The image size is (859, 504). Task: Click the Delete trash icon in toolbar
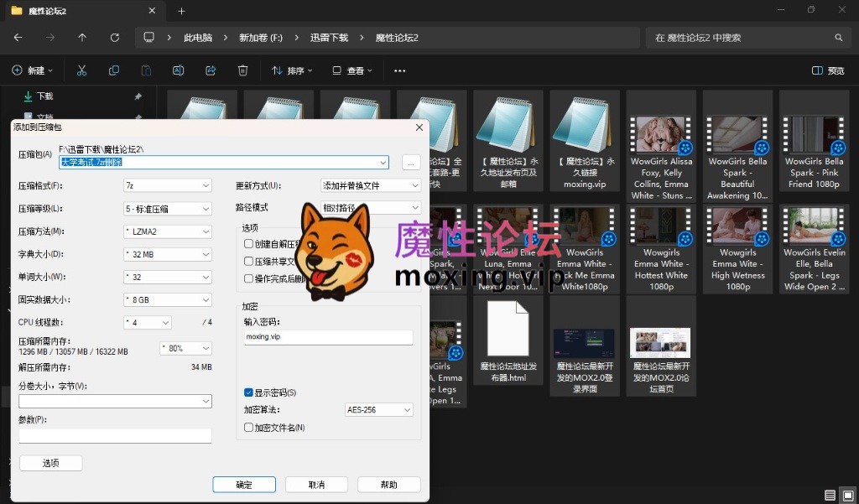point(242,70)
